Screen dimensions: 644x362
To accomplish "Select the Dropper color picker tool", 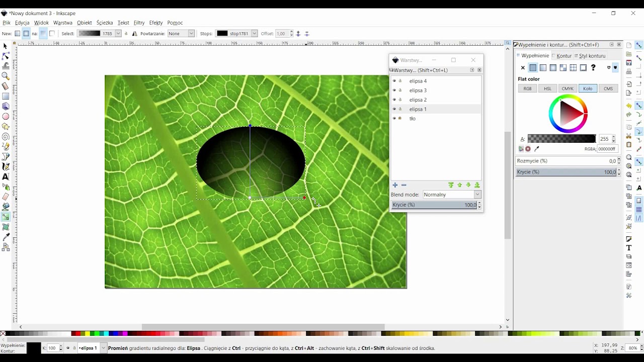I will [6, 237].
